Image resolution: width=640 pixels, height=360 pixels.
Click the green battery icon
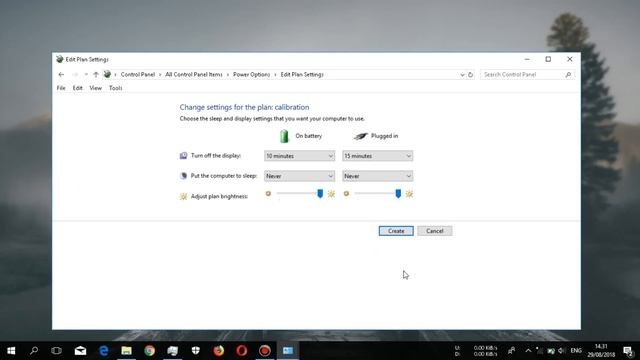(284, 136)
